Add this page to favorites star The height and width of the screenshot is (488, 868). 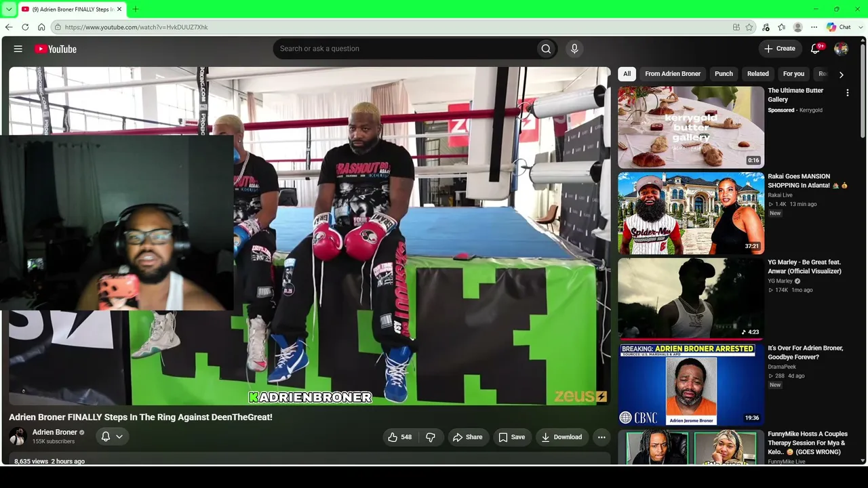[x=749, y=27]
